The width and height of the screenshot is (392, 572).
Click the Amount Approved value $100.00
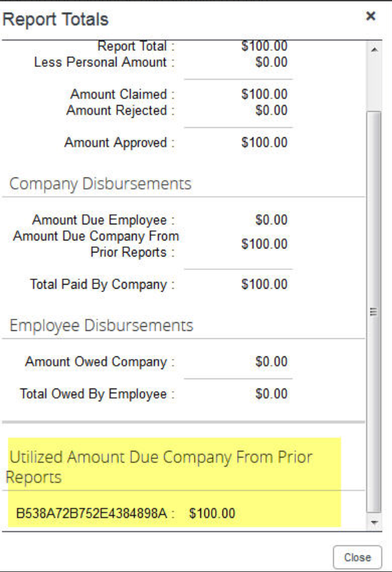coord(264,142)
